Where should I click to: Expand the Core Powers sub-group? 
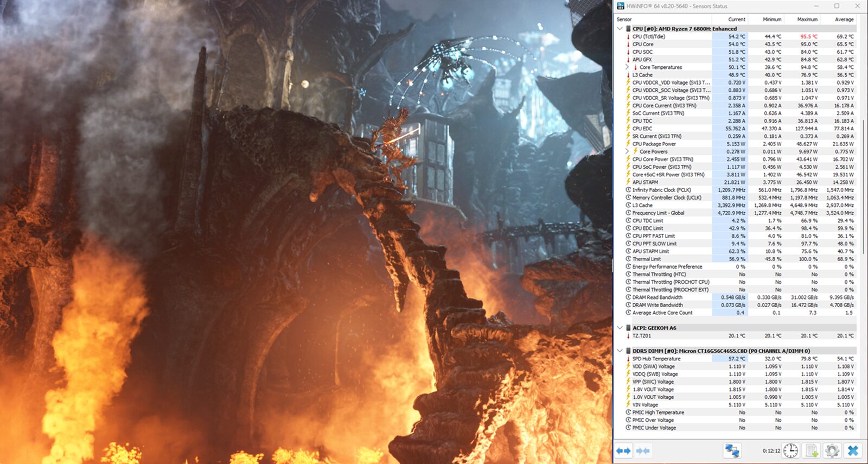(x=627, y=151)
